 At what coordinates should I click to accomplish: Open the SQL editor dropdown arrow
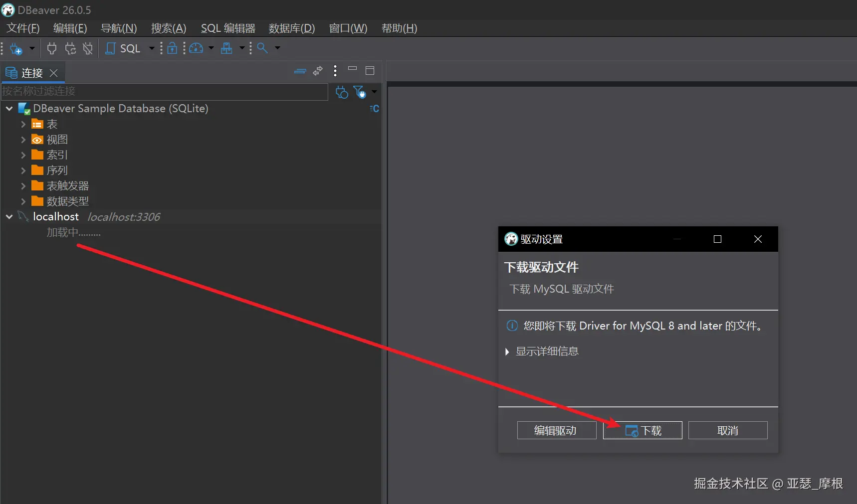pyautogui.click(x=152, y=48)
